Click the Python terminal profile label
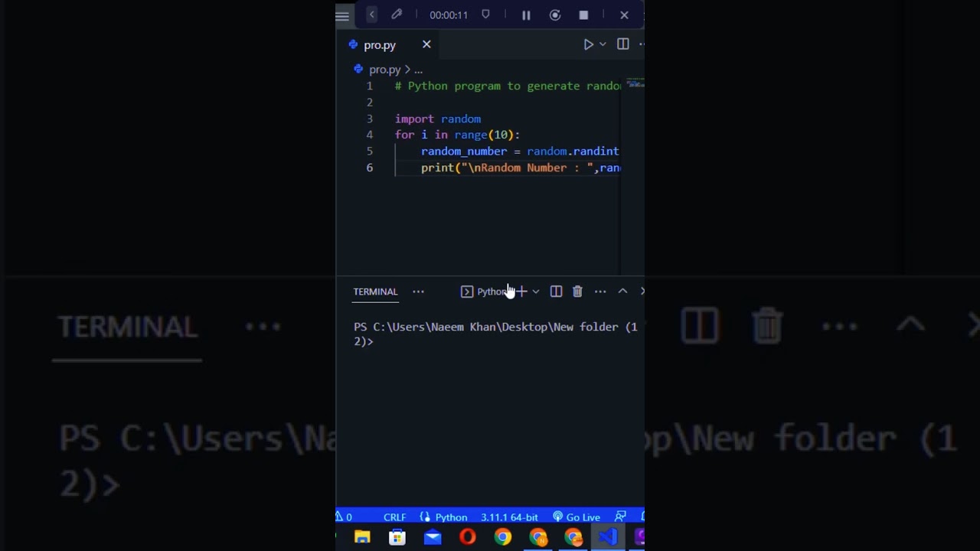The image size is (980, 551). point(484,292)
